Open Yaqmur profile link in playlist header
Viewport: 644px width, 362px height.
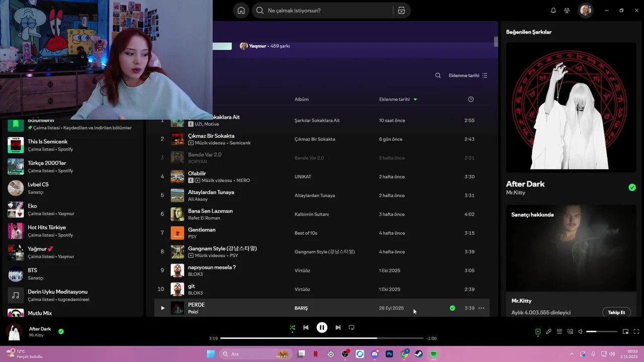(258, 46)
